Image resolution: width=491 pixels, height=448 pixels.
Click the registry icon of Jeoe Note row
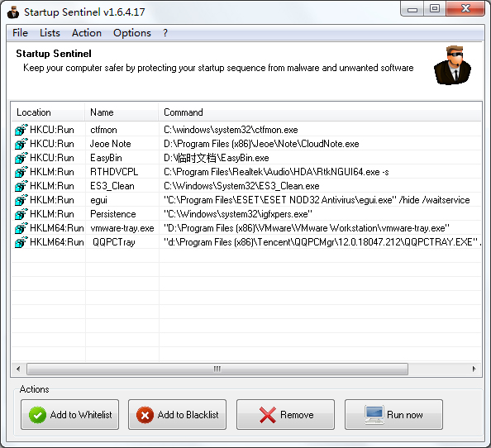21,144
